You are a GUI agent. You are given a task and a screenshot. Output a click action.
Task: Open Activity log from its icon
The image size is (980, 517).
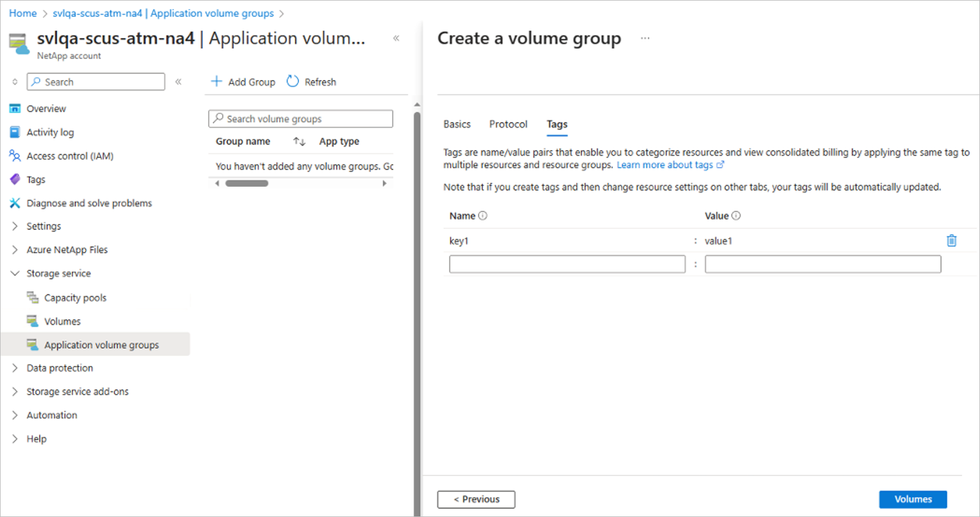click(x=15, y=132)
